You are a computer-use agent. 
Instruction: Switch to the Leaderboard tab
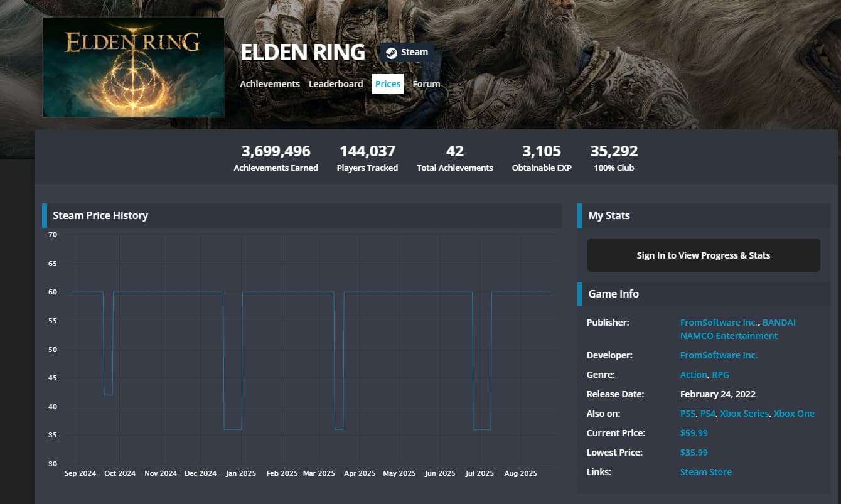336,84
